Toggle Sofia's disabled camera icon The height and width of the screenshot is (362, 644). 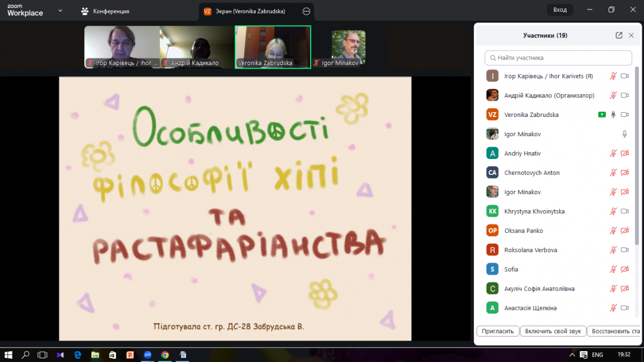tap(624, 269)
